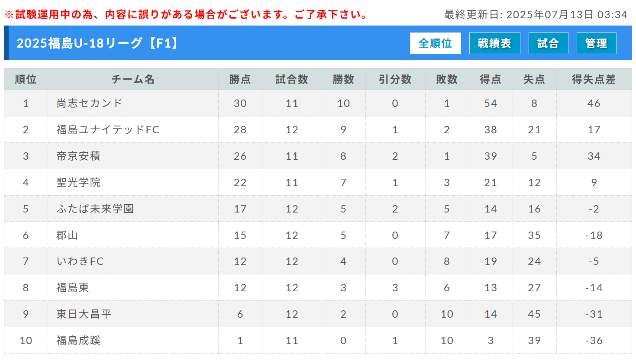Screen dimensions: 636x364
Task: Switch to the 戦績表 view
Action: 494,43
